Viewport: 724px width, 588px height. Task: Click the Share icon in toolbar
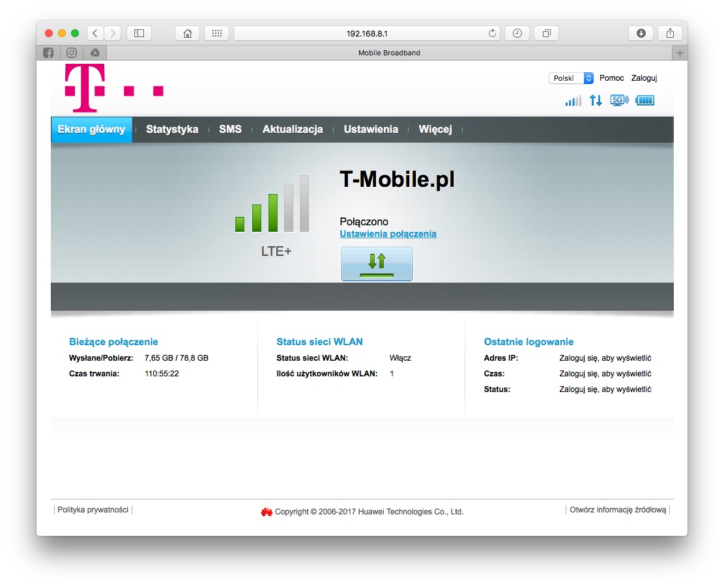[x=670, y=33]
